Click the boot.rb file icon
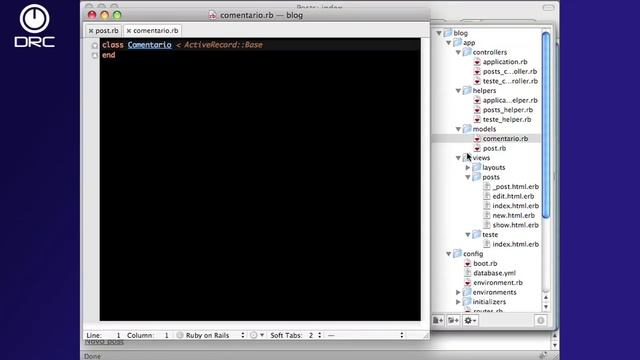The height and width of the screenshot is (360, 640). click(x=468, y=263)
